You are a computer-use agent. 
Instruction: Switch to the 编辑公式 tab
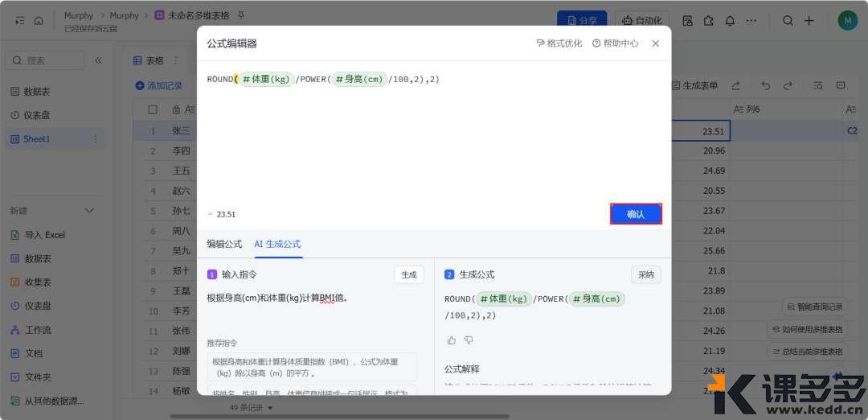click(x=224, y=244)
